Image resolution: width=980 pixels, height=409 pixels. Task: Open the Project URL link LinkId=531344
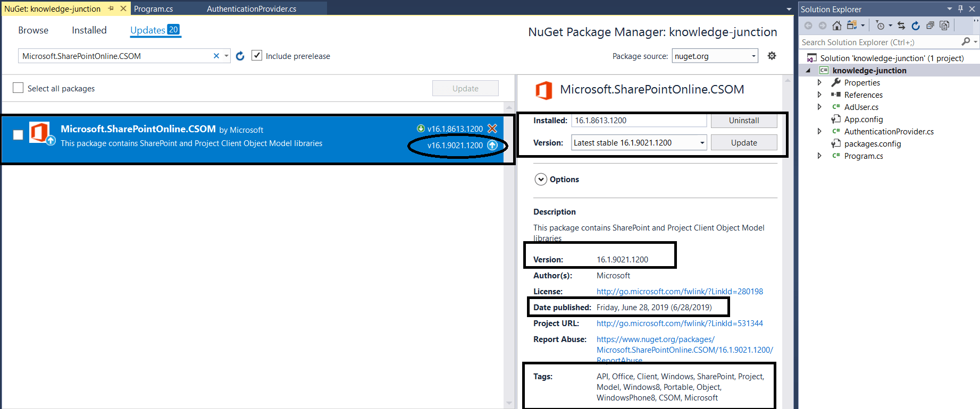(x=680, y=323)
